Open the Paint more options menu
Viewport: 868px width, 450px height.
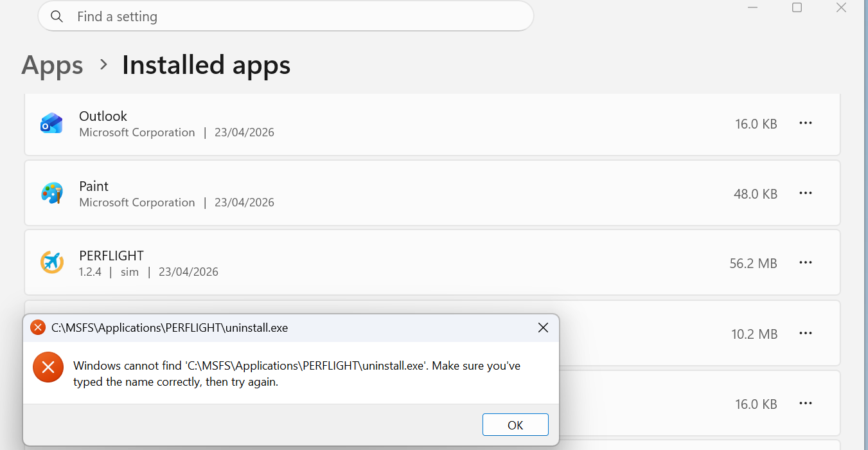806,193
